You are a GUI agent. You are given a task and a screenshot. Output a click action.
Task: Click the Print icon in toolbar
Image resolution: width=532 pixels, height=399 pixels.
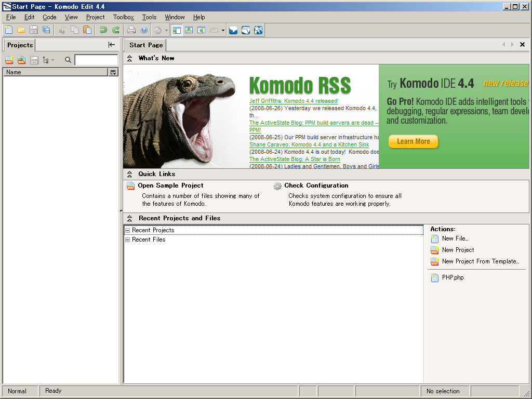point(131,30)
